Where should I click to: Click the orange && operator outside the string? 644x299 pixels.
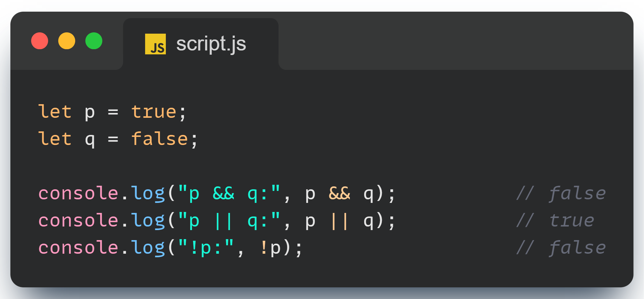point(339,193)
